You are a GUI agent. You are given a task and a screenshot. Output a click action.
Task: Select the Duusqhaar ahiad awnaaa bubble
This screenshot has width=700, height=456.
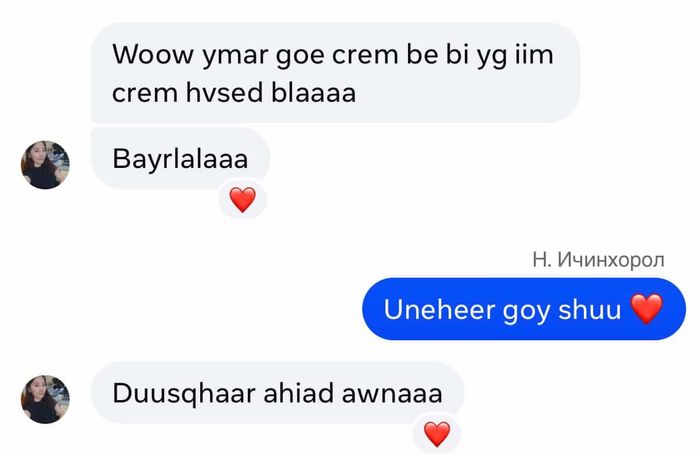click(277, 393)
